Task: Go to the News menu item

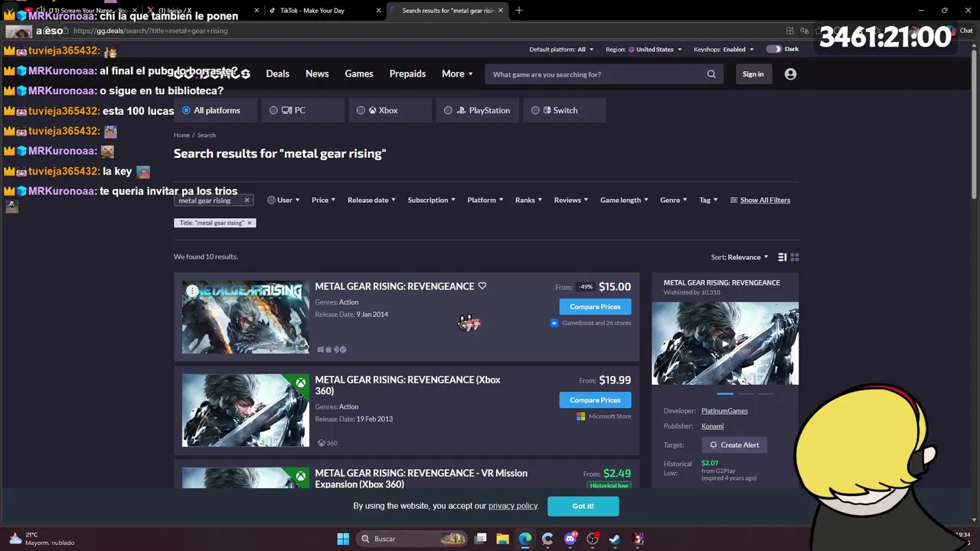Action: 317,74
